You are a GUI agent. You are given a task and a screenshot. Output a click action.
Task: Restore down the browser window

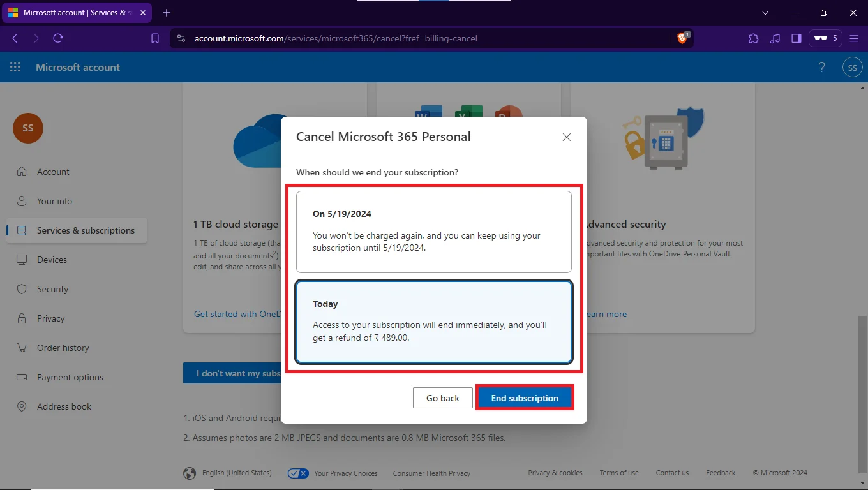(824, 13)
